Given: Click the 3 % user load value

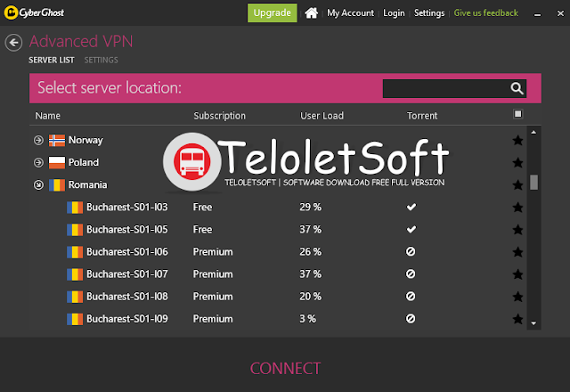Looking at the screenshot, I should click(x=307, y=319).
